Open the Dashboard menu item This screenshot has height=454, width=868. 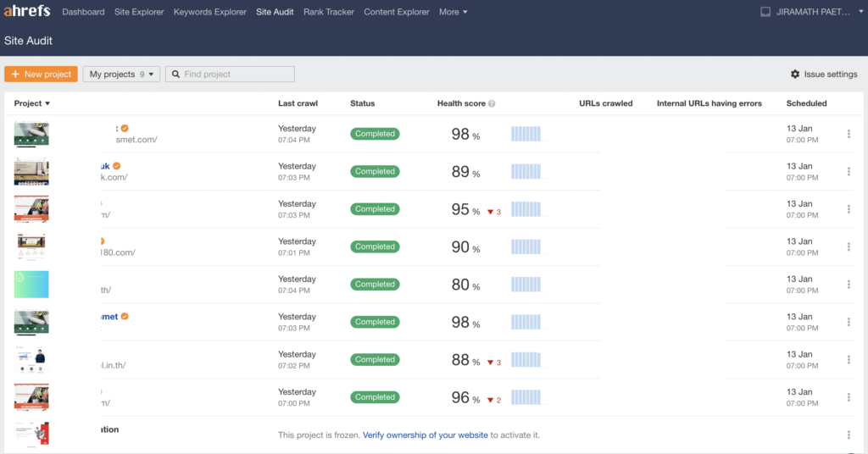83,12
